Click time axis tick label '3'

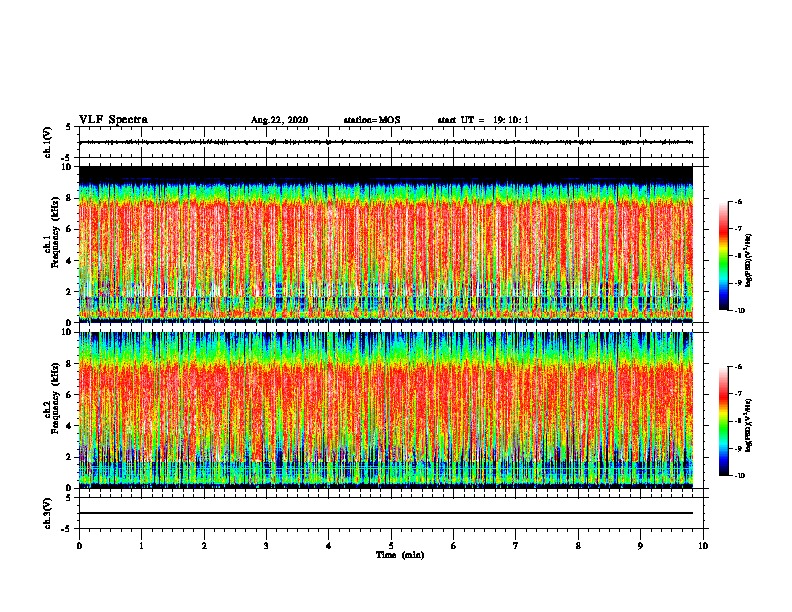click(x=266, y=546)
